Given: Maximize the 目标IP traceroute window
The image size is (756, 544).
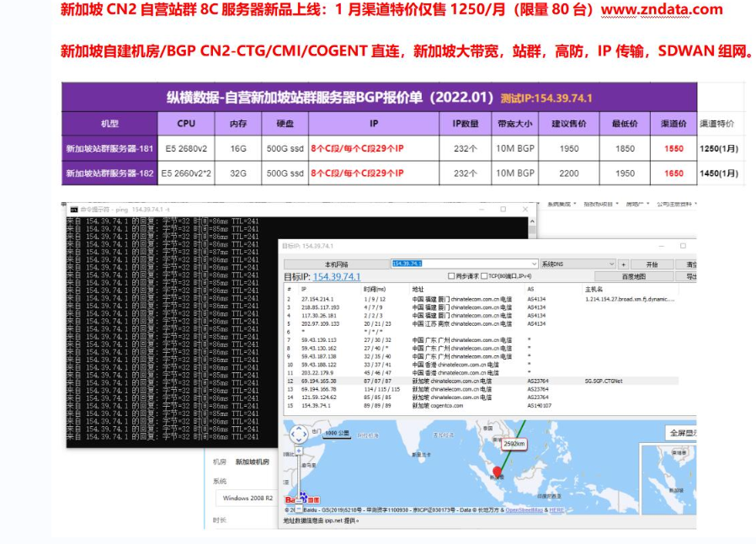Looking at the screenshot, I should pyautogui.click(x=683, y=246).
